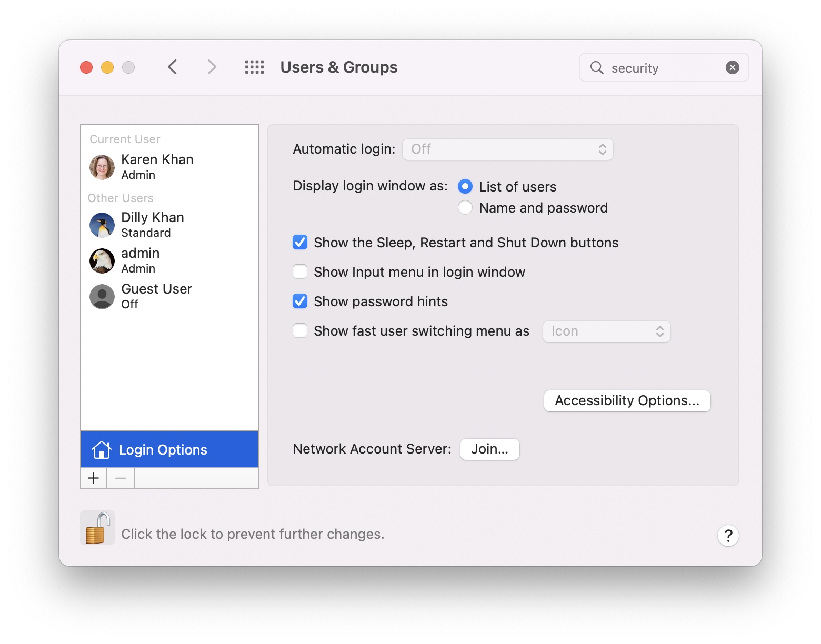
Task: Join a Network Account Server
Action: [489, 449]
